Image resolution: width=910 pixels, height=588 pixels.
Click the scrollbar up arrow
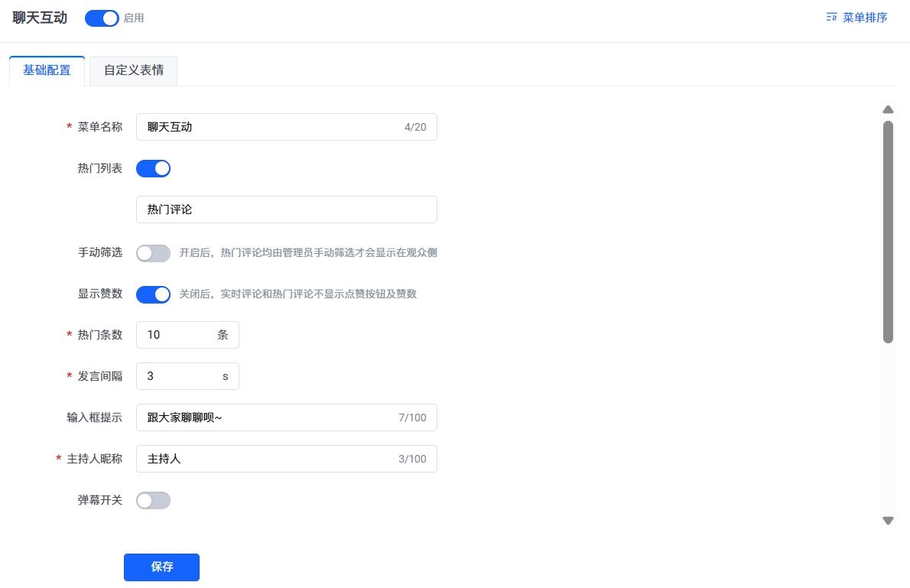click(888, 109)
